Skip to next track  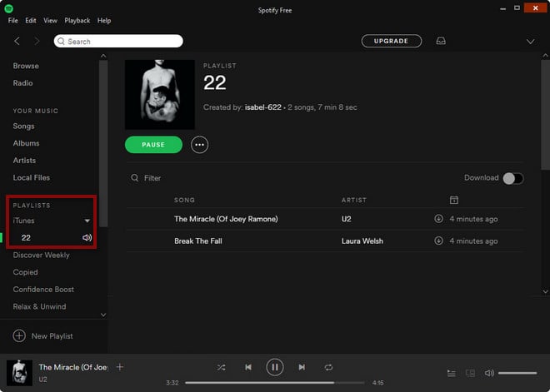(x=302, y=367)
